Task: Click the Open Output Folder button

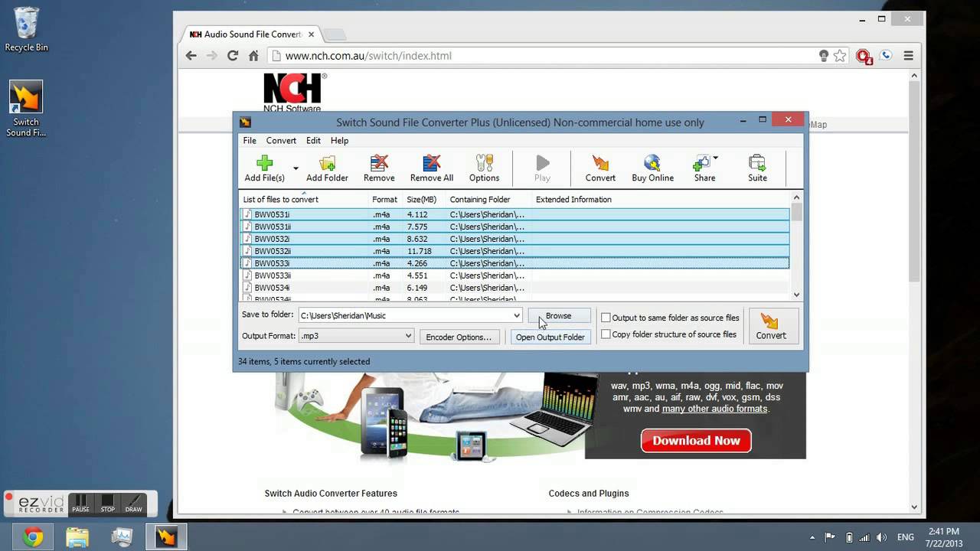Action: pos(550,337)
